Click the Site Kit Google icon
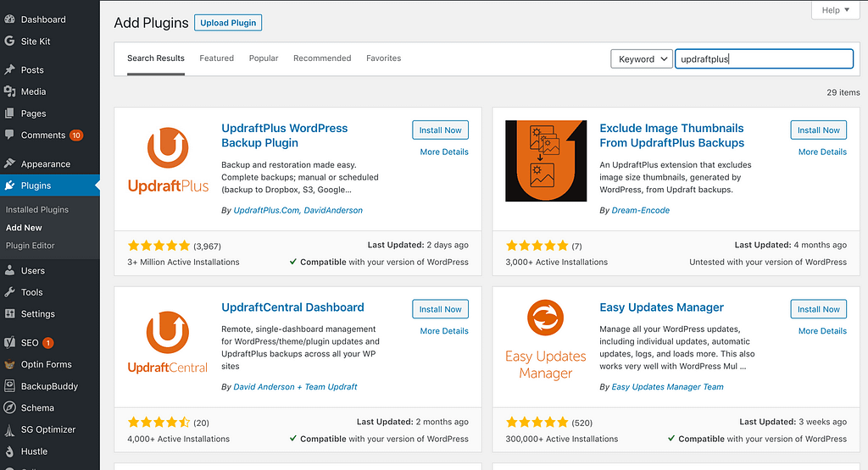This screenshot has width=868, height=470. [9, 41]
